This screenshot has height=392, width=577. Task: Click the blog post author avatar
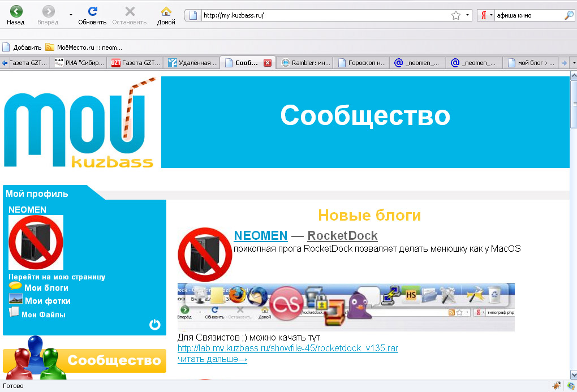(205, 255)
